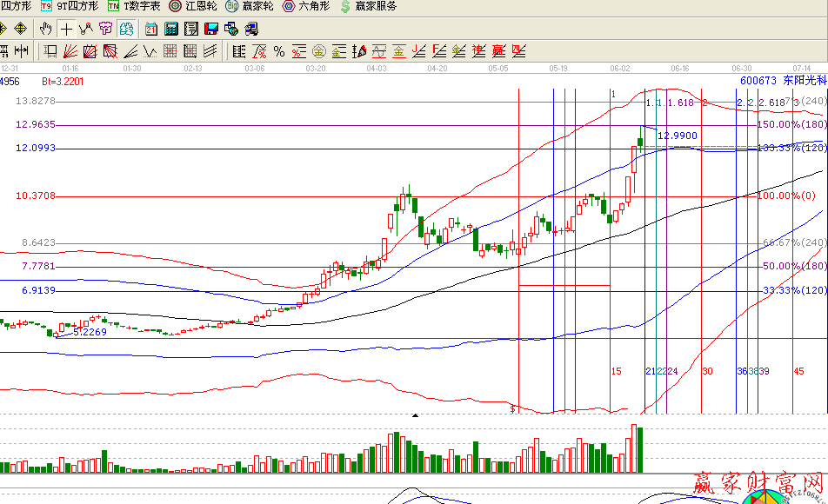
Task: Click the zigzag wave line tool
Action: tap(86, 29)
